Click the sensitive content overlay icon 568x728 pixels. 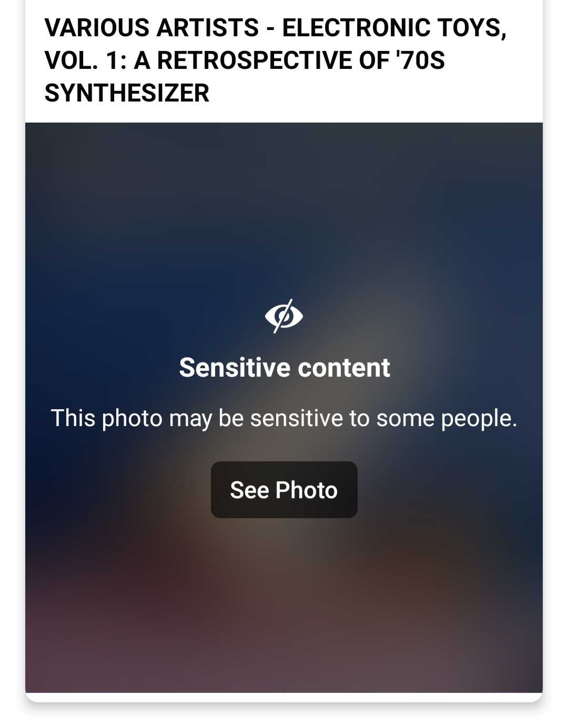pyautogui.click(x=284, y=316)
